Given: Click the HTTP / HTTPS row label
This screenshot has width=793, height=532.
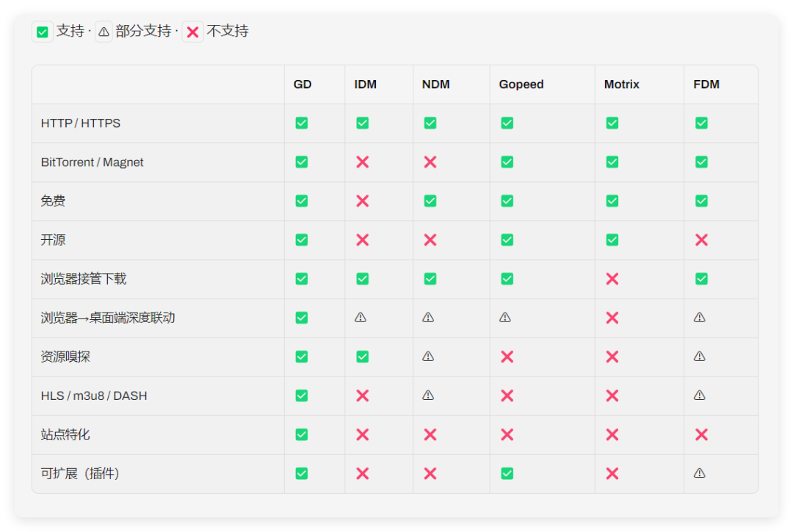Looking at the screenshot, I should click(x=81, y=123).
